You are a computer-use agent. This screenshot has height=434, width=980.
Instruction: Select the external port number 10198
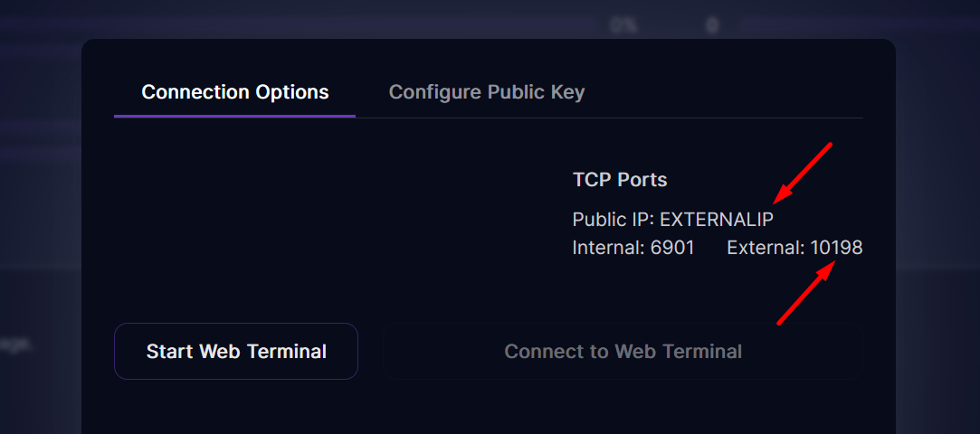coord(836,247)
